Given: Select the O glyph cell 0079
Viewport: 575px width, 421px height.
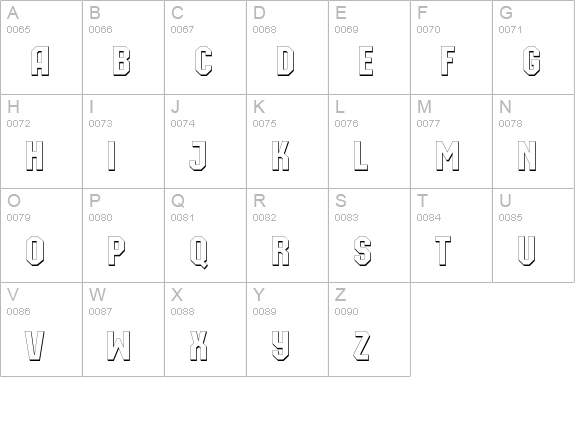Looking at the screenshot, I should [x=41, y=235].
